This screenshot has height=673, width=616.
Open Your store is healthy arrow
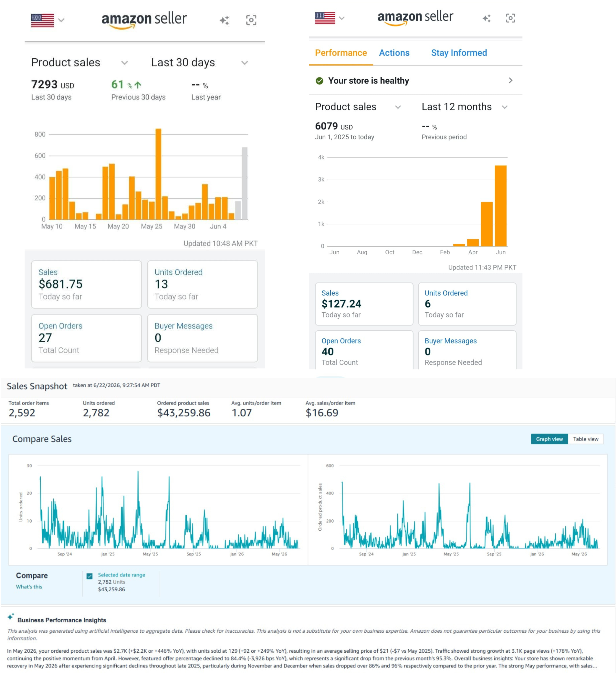pyautogui.click(x=510, y=81)
